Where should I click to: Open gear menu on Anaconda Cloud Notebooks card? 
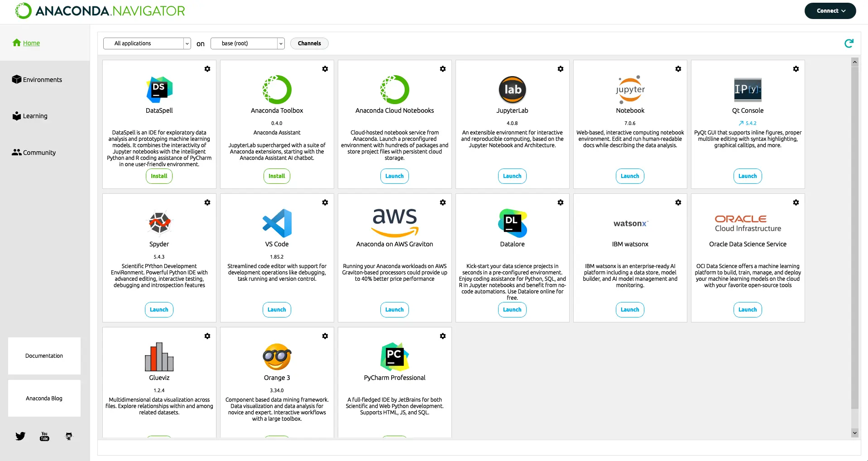(x=443, y=69)
